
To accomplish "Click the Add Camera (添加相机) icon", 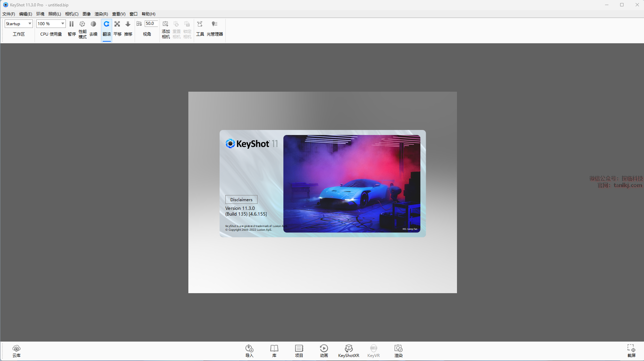I will pos(166,24).
